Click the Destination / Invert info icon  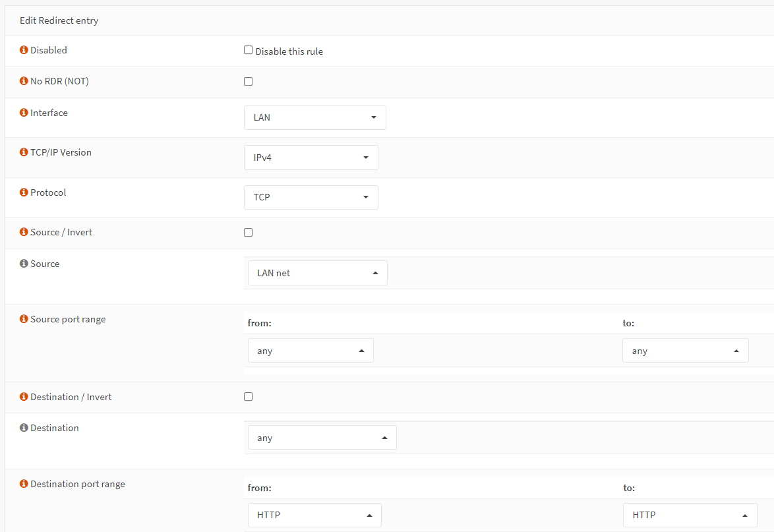tap(24, 398)
